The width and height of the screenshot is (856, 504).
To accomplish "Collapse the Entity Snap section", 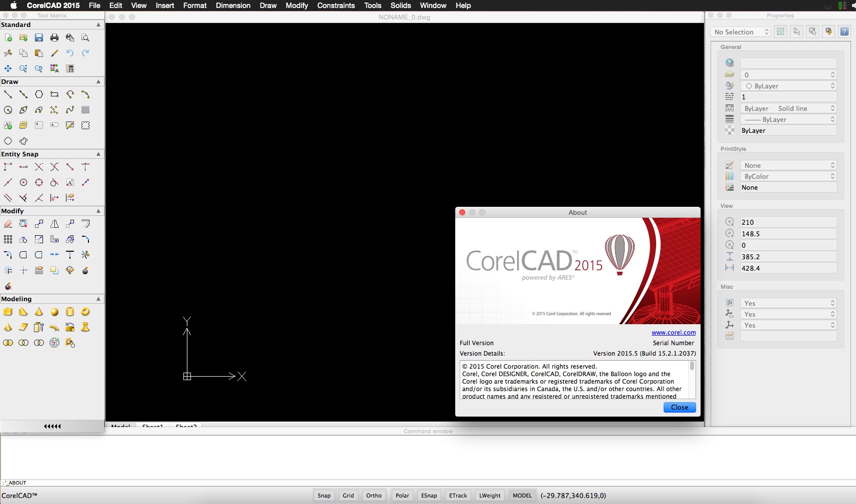I will pyautogui.click(x=98, y=154).
